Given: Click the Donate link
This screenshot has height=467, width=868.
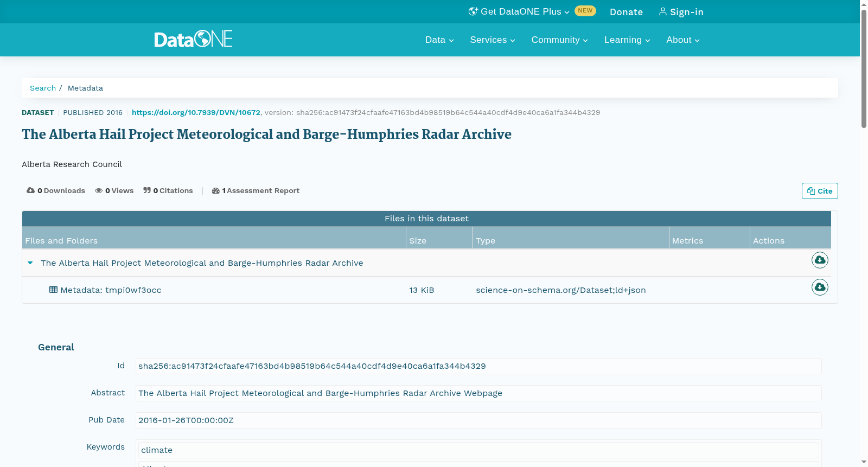Looking at the screenshot, I should 626,12.
